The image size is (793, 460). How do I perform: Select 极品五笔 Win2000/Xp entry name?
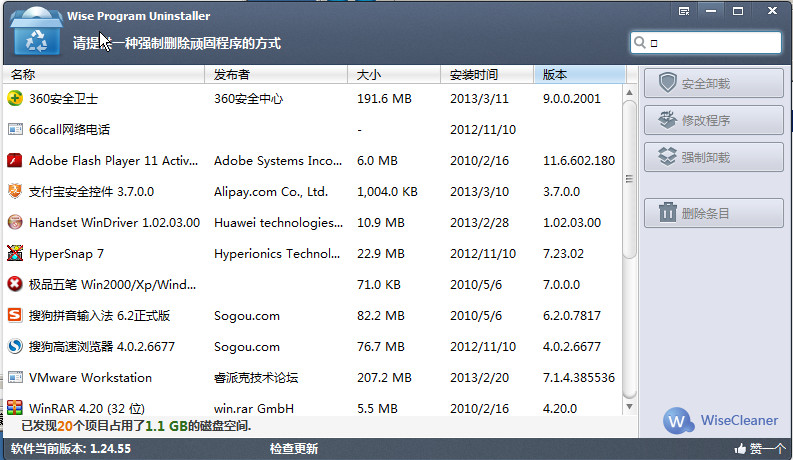112,285
